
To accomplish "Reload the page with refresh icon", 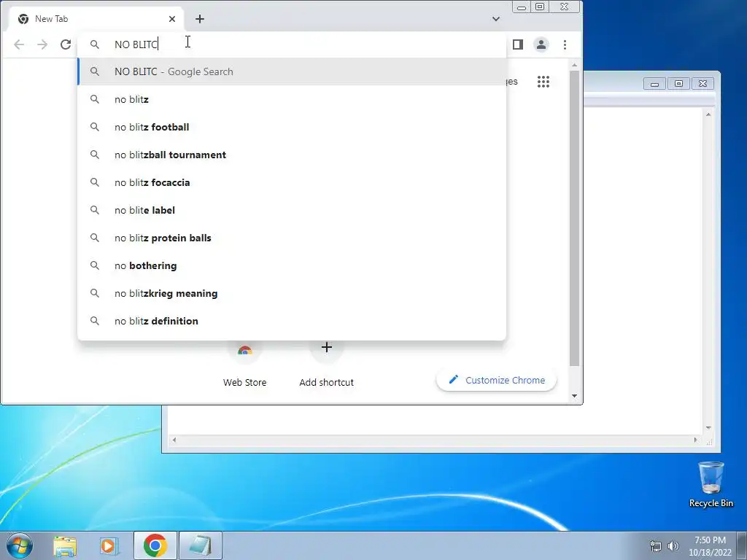I will (66, 44).
